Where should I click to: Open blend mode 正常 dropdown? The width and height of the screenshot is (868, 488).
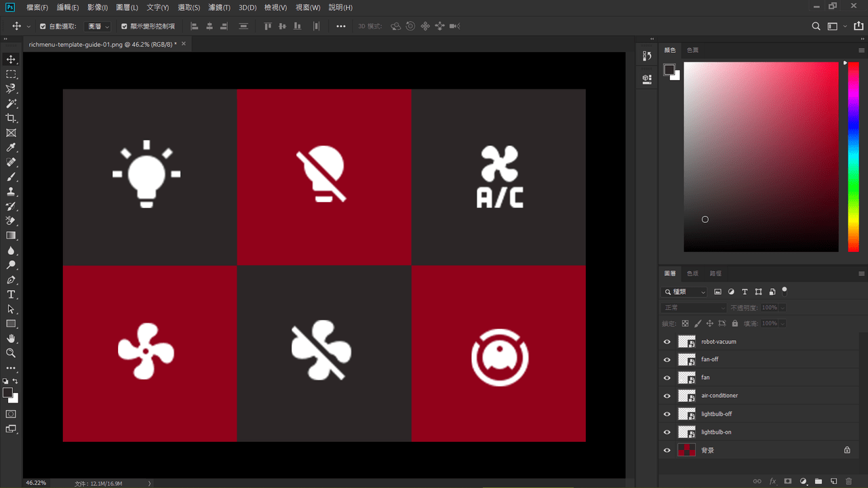(694, 308)
